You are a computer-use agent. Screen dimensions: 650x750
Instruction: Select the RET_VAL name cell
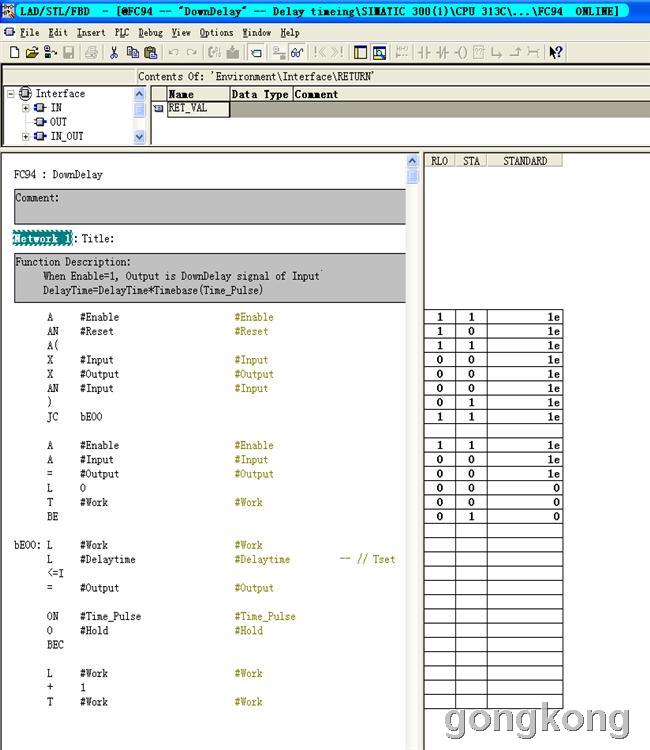[198, 109]
